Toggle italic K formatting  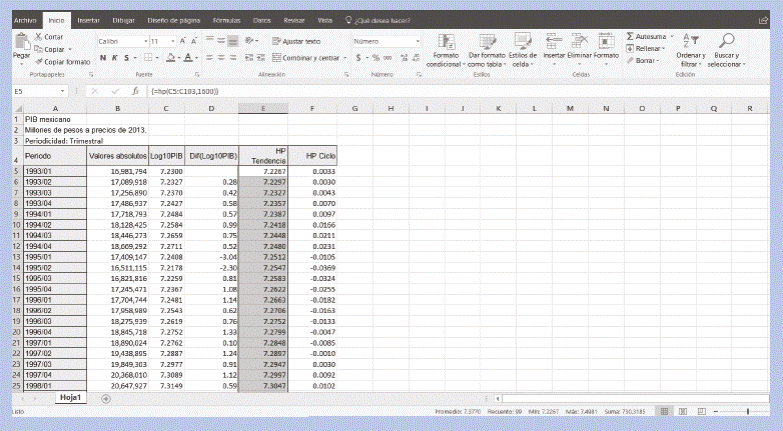pos(114,58)
